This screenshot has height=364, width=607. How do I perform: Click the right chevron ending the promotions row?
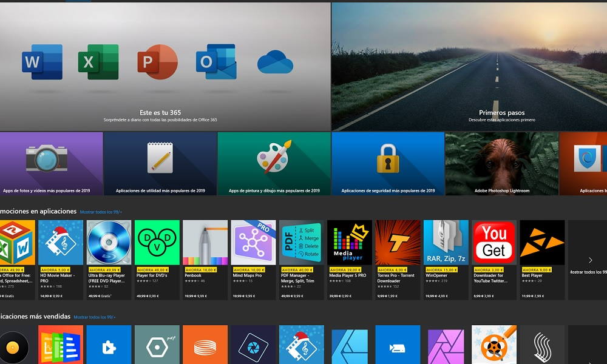(x=590, y=260)
